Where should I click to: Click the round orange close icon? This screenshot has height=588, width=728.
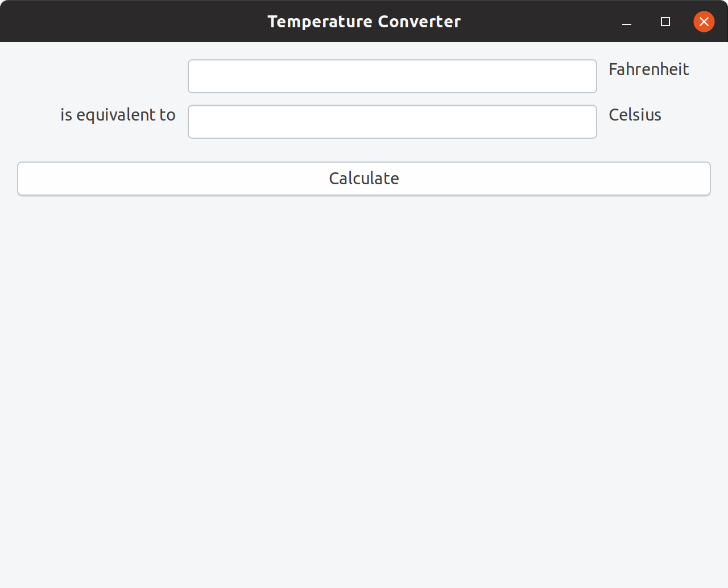pos(704,22)
